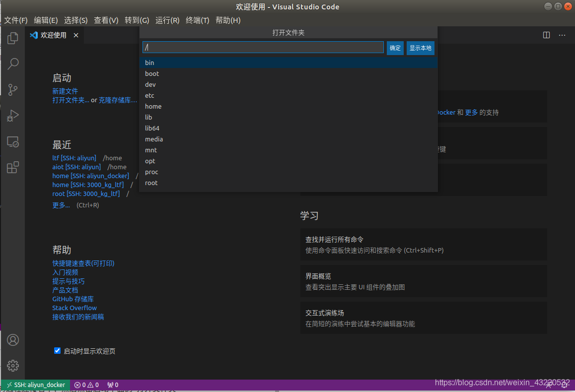Select the etc folder entry
Screen dimensions: 575x392
click(288, 96)
